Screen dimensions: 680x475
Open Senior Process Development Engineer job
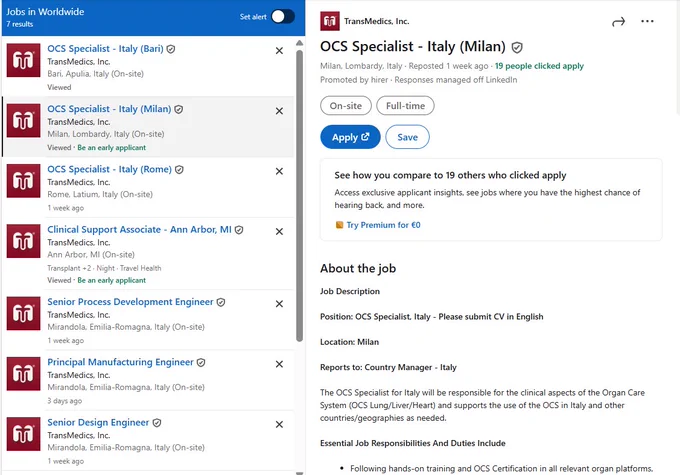point(130,302)
